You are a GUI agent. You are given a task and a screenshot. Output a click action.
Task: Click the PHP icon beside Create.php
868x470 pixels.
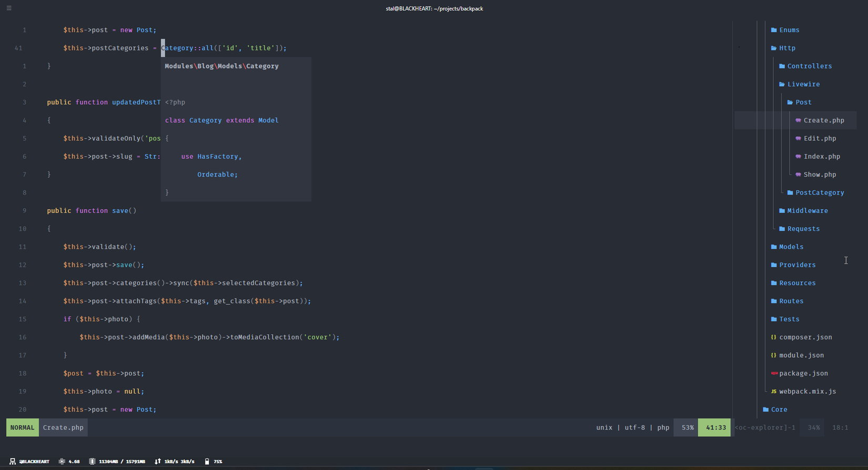(x=798, y=120)
